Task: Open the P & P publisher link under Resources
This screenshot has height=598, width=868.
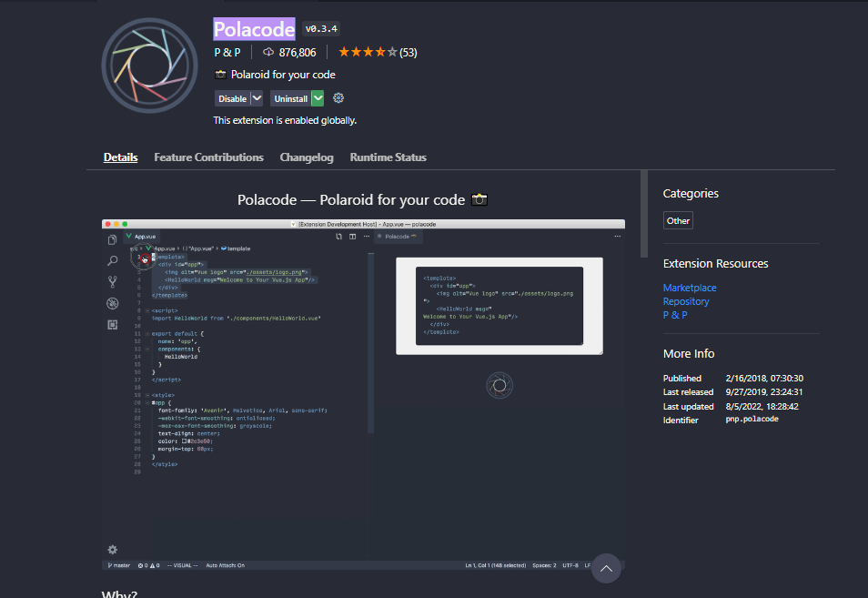Action: coord(675,315)
